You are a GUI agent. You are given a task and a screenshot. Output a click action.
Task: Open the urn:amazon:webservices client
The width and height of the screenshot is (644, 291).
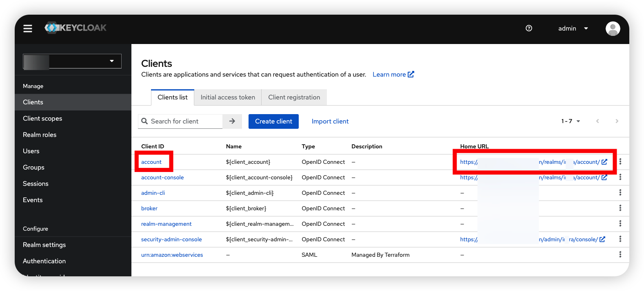click(x=172, y=255)
